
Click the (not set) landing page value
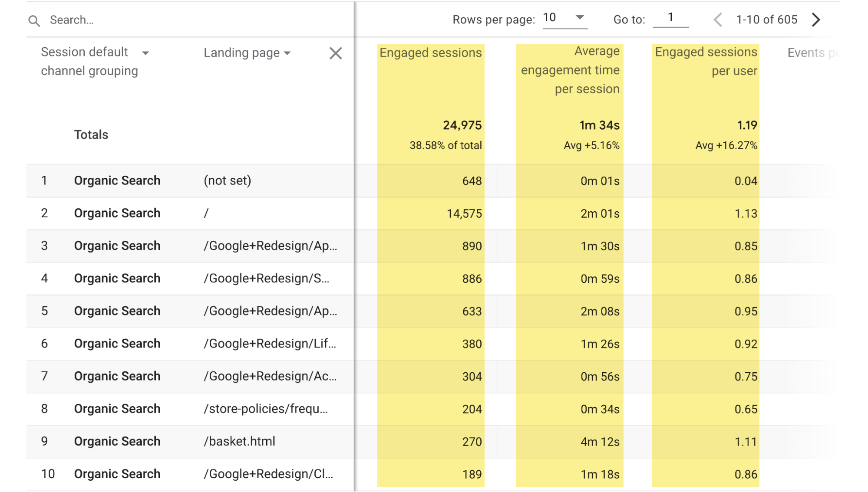pyautogui.click(x=226, y=180)
